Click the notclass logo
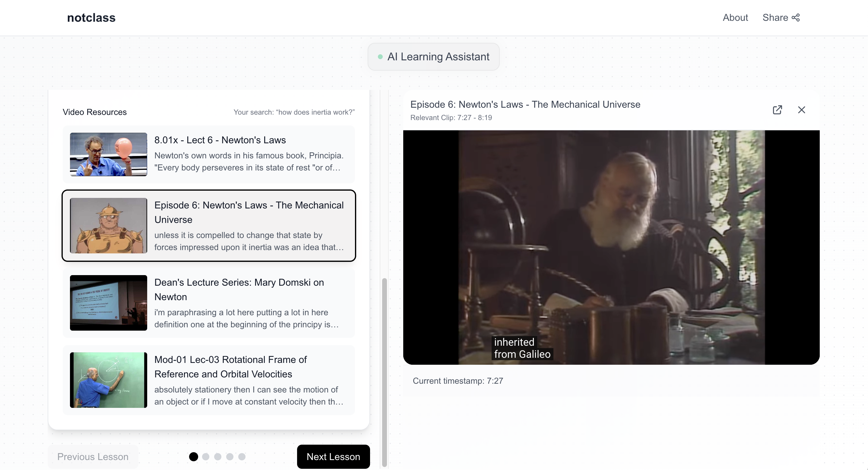Image resolution: width=868 pixels, height=470 pixels. coord(91,17)
